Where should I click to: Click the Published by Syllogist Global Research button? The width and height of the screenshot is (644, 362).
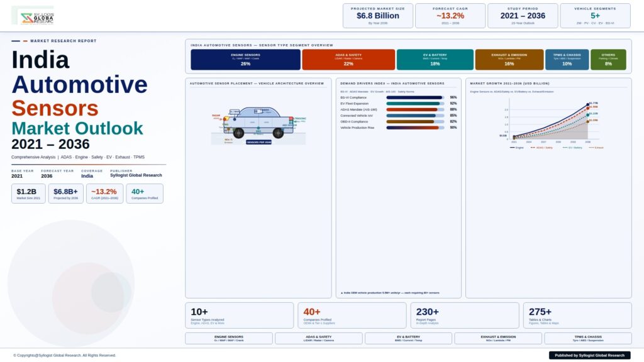pyautogui.click(x=589, y=355)
